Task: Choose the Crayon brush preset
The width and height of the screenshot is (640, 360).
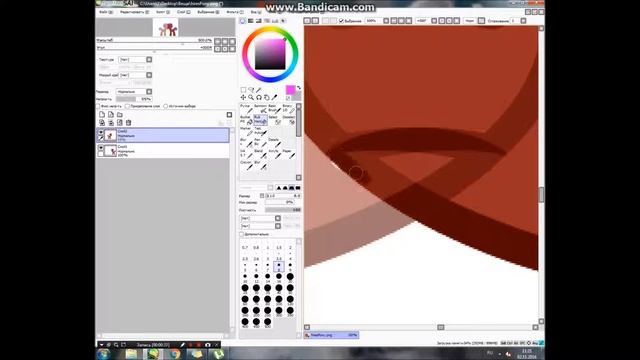Action: 246,165
